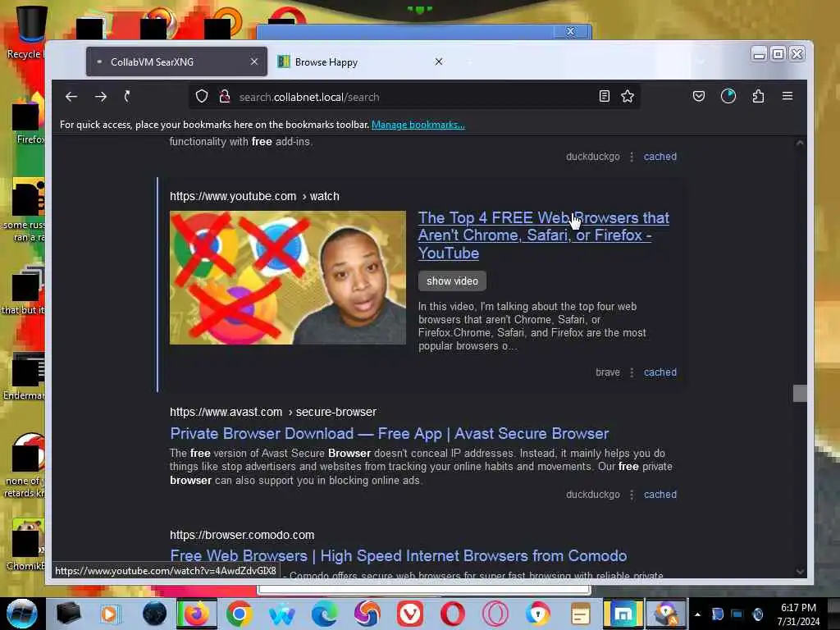The width and height of the screenshot is (840, 630).
Task: Expand options dots beside brave engine
Action: pyautogui.click(x=632, y=372)
